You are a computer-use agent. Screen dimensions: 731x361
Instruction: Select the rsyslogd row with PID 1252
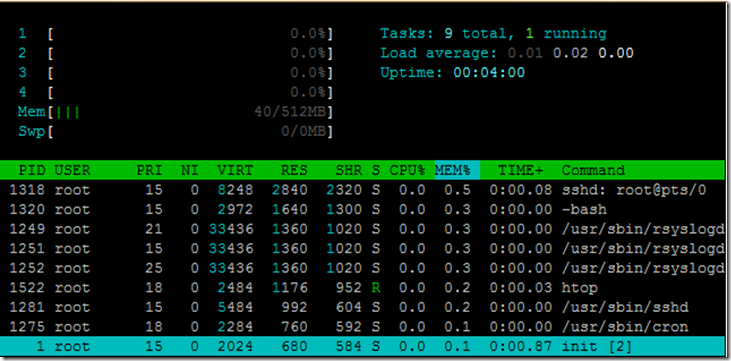363,268
